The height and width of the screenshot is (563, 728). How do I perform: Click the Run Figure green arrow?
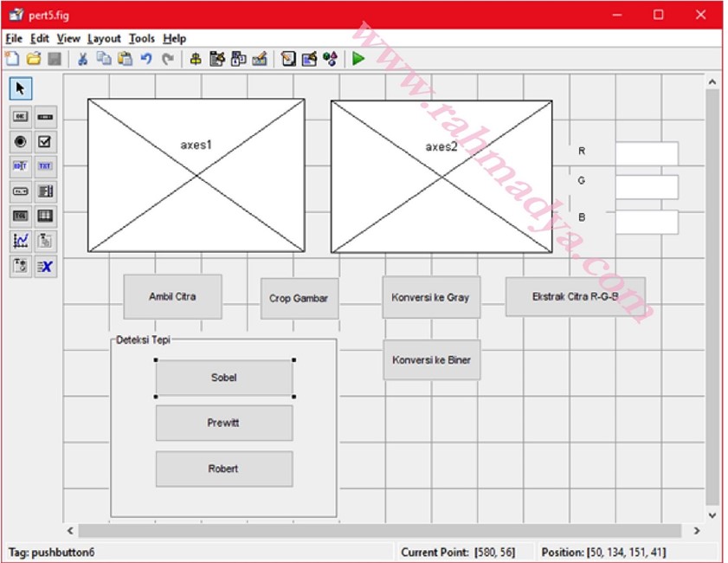pyautogui.click(x=358, y=59)
